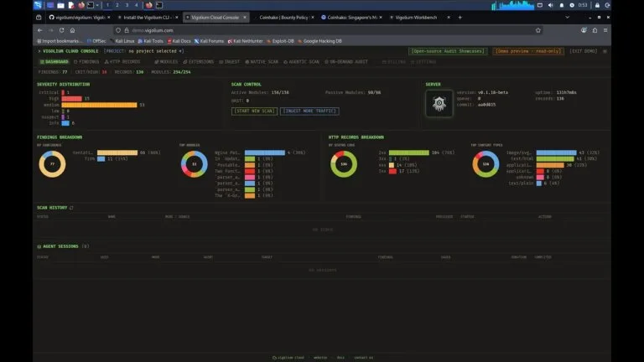Open the Native Scan tab
The width and height of the screenshot is (644, 362).
pos(262,62)
